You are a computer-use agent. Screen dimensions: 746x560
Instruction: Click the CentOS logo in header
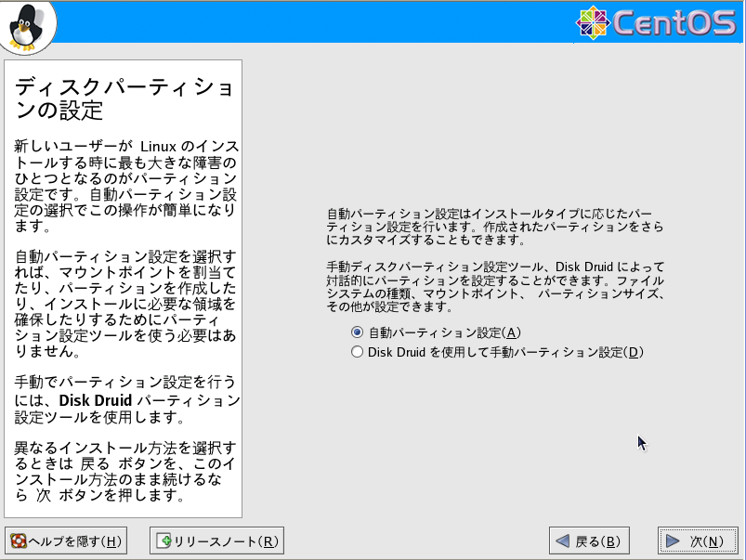point(657,22)
